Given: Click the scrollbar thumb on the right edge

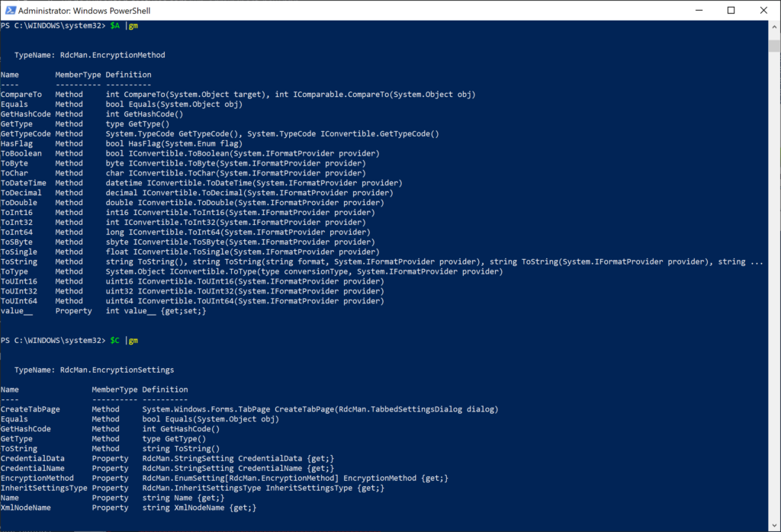Looking at the screenshot, I should [x=773, y=46].
